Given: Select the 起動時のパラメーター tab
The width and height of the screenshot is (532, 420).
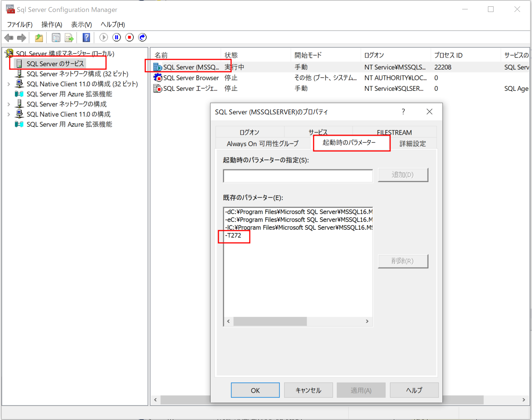Looking at the screenshot, I should coord(349,143).
